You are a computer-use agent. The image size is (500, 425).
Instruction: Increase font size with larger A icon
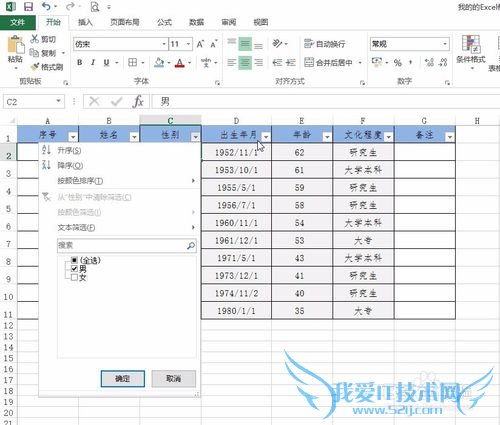pos(200,44)
